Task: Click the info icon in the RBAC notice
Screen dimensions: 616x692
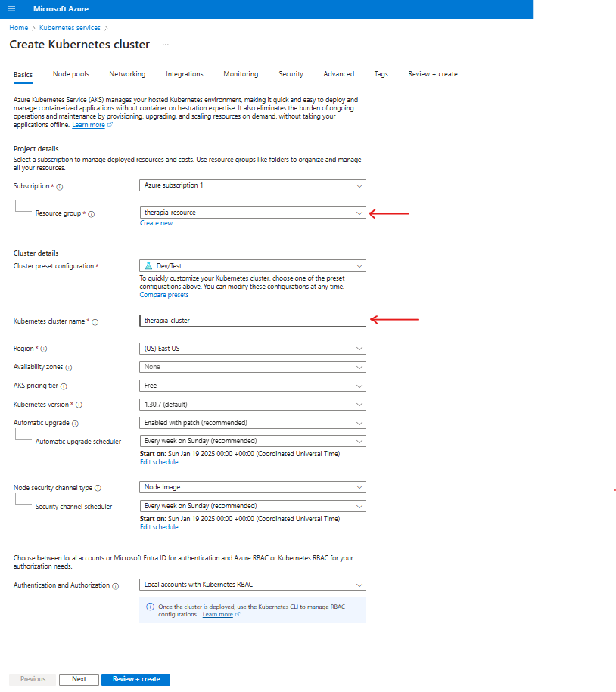Action: [150, 607]
